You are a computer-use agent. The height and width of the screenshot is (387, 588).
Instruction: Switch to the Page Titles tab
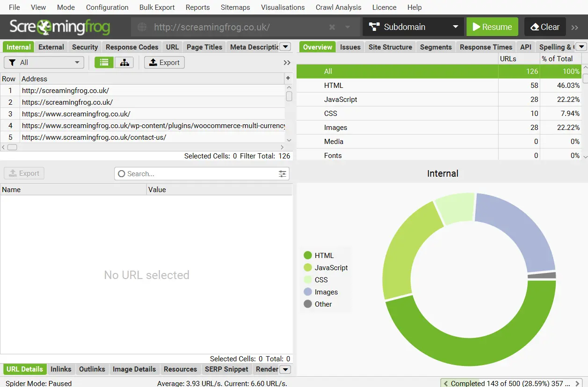[x=204, y=47]
